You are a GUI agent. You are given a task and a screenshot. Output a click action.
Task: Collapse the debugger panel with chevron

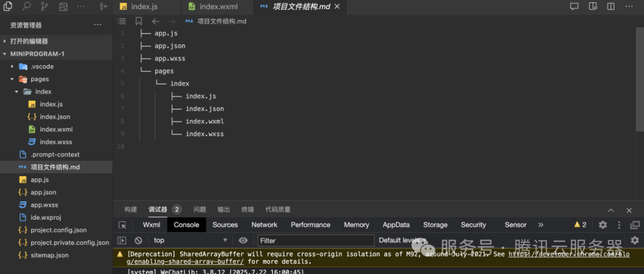(x=611, y=210)
